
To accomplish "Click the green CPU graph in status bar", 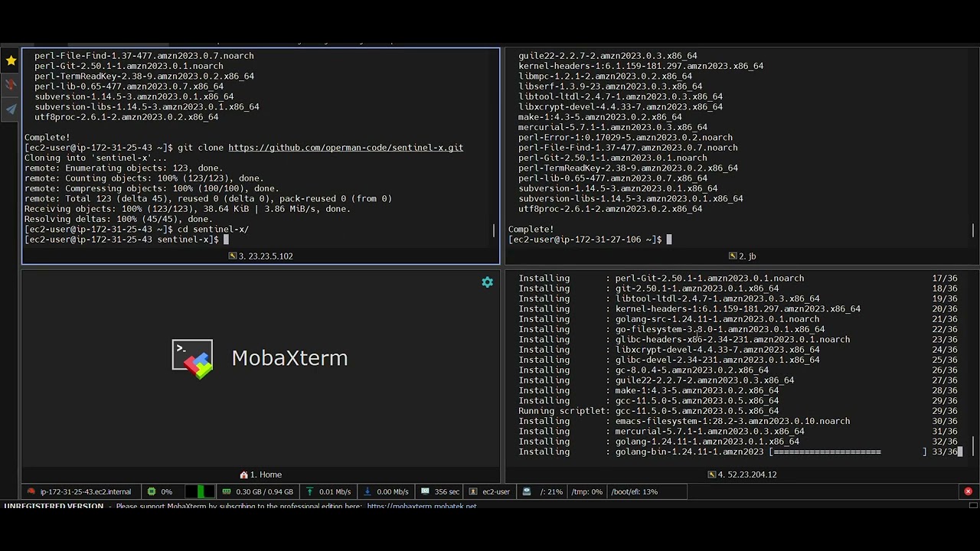I will (201, 491).
